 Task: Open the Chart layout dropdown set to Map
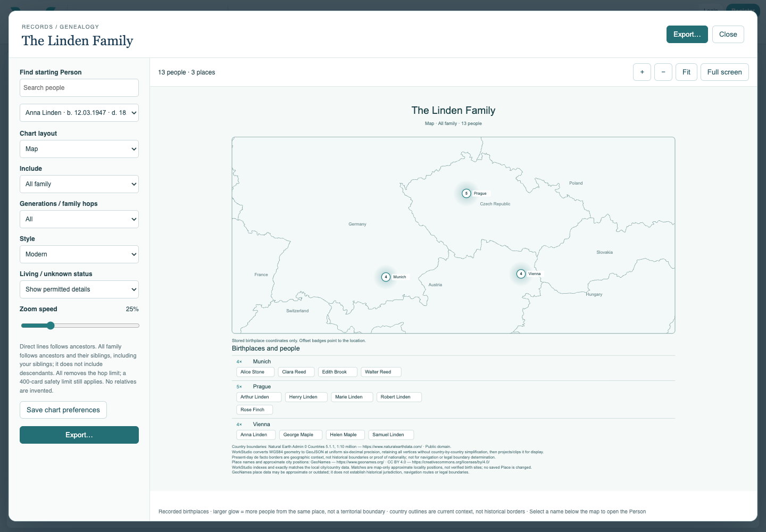coord(79,149)
